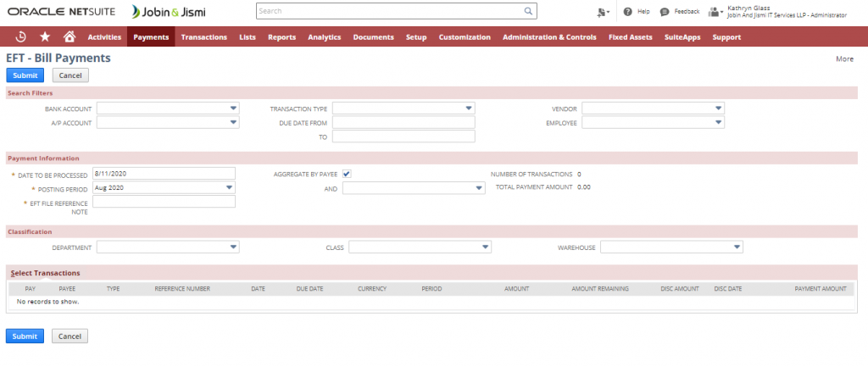Open the Warehouse dropdown

pos(737,247)
